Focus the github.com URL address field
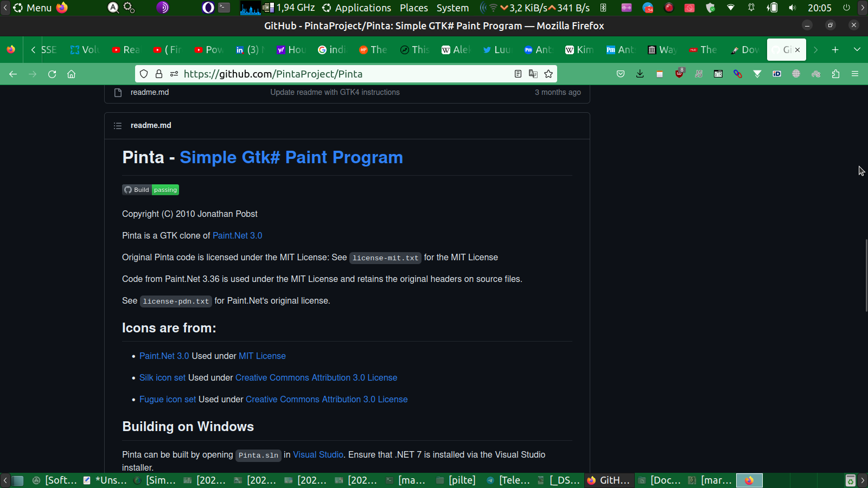 346,74
